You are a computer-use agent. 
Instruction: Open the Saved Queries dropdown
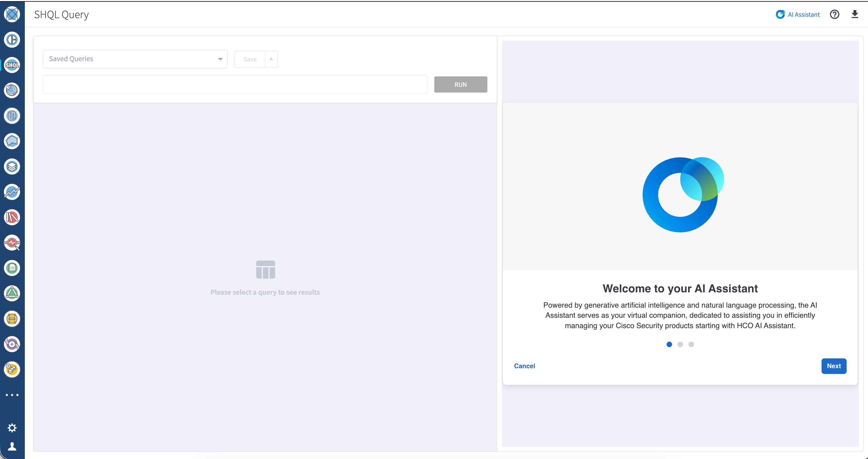pyautogui.click(x=135, y=59)
